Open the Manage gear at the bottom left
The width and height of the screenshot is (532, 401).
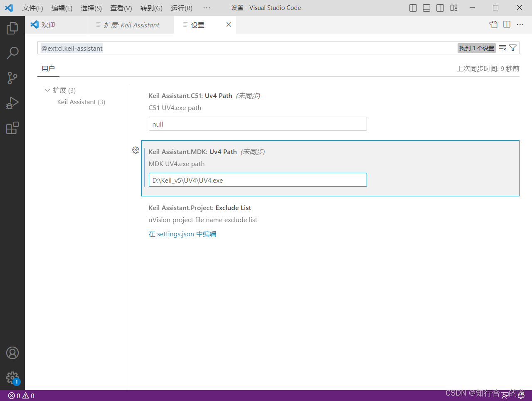pos(12,377)
